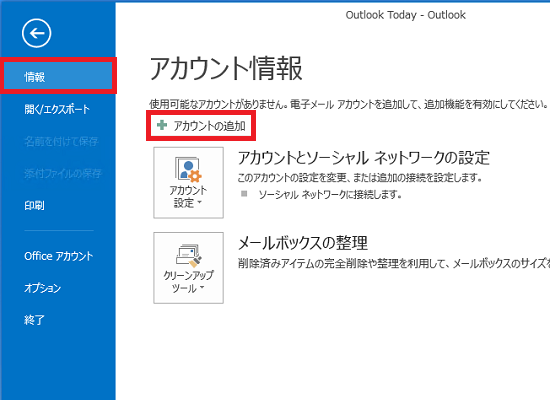
Task: Click the 削除済みアイテムの完全削除 description text
Action: (394, 263)
